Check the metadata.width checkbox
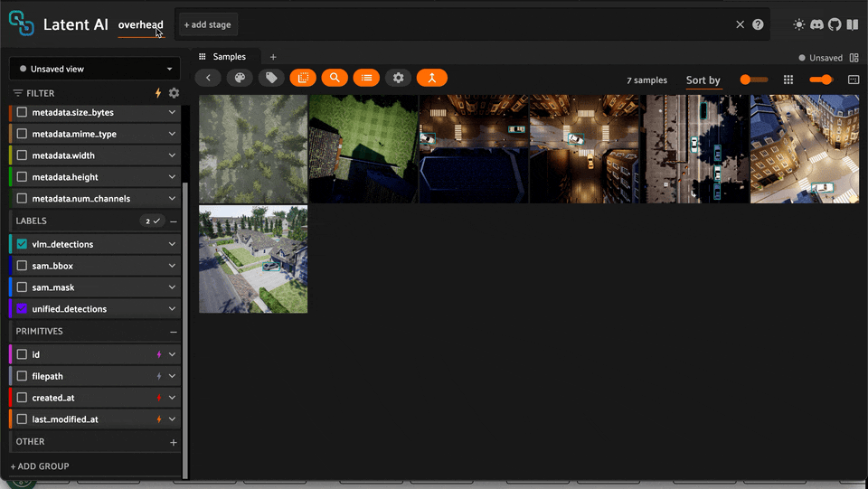868x489 pixels. point(22,155)
